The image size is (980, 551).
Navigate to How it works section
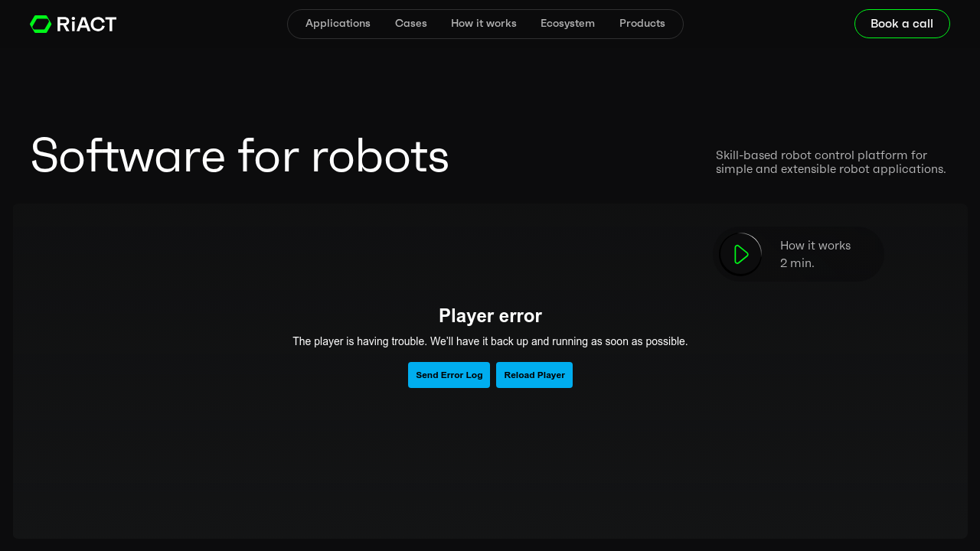(x=483, y=24)
